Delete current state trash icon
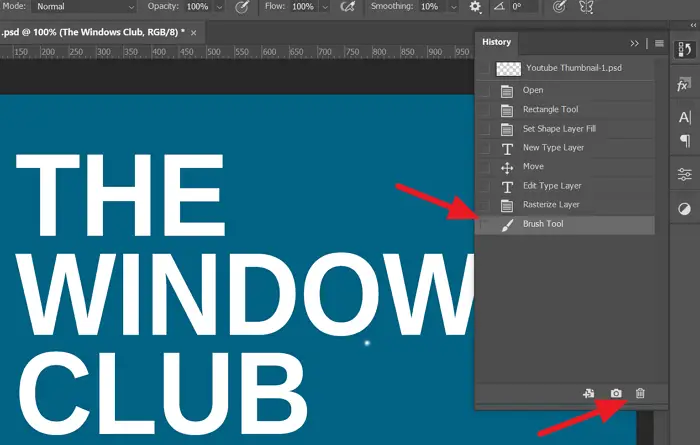This screenshot has width=700, height=445. [640, 393]
